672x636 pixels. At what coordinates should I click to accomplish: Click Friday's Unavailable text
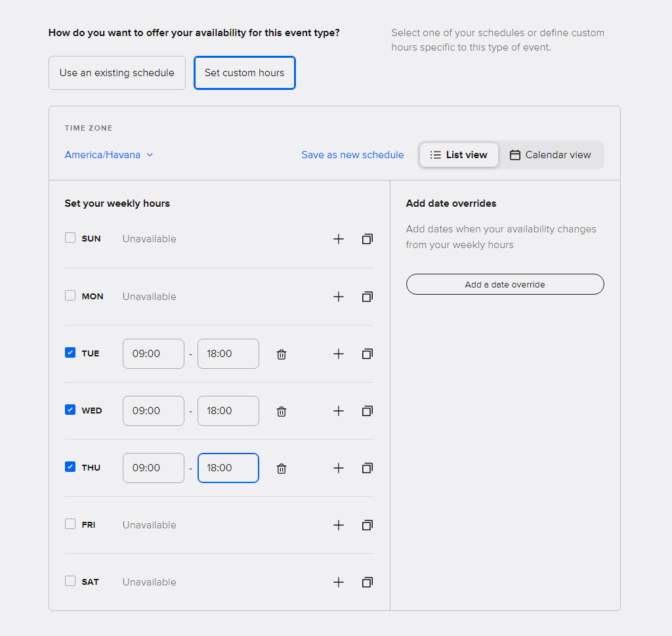[149, 525]
